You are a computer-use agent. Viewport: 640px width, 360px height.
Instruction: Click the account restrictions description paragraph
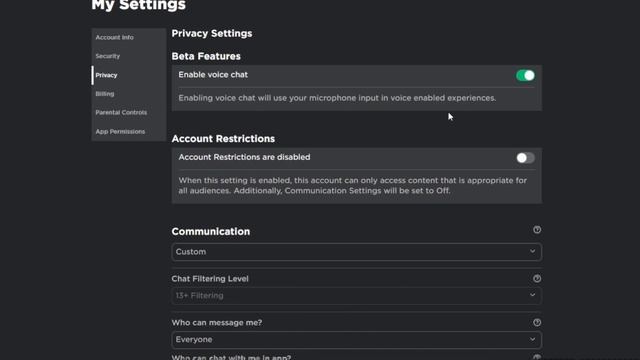click(353, 186)
